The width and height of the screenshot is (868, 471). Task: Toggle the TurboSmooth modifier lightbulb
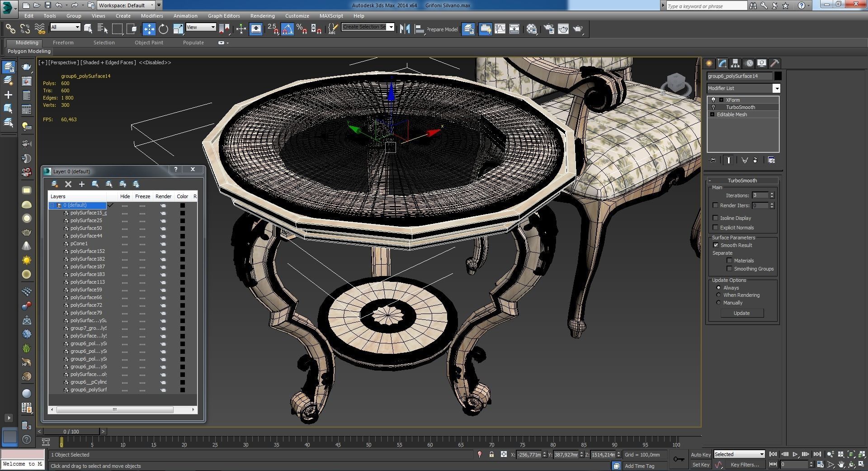(713, 107)
